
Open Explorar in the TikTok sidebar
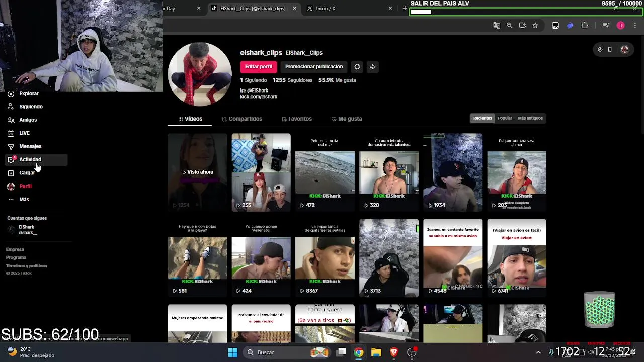(x=29, y=93)
